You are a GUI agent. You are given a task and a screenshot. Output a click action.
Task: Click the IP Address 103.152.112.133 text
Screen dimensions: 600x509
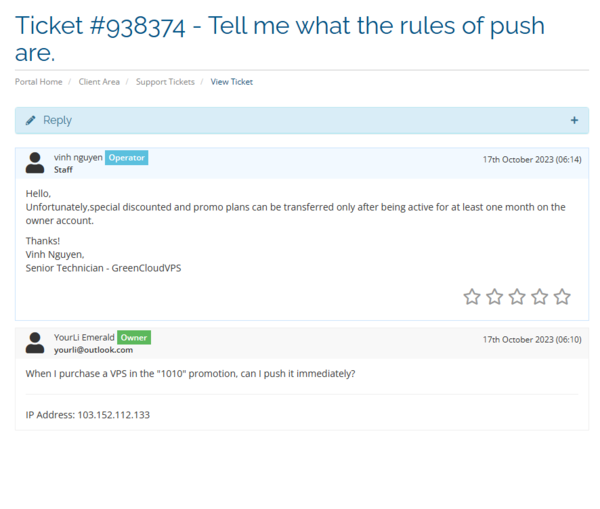(x=88, y=414)
